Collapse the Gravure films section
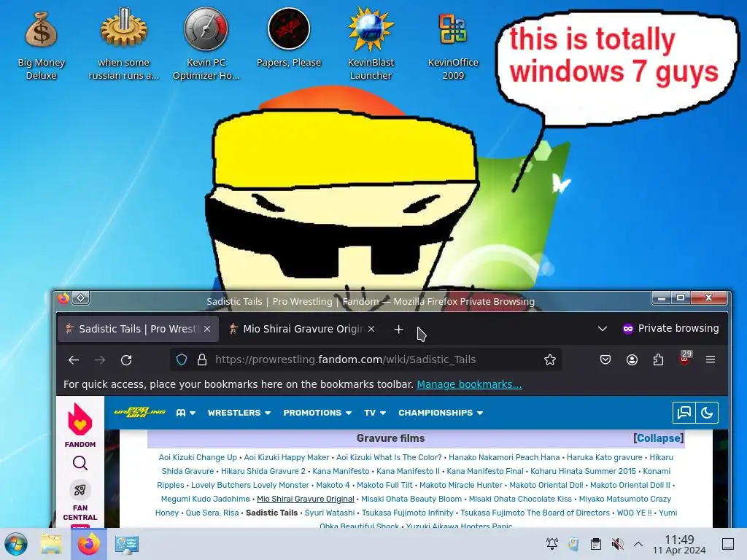 pos(659,438)
